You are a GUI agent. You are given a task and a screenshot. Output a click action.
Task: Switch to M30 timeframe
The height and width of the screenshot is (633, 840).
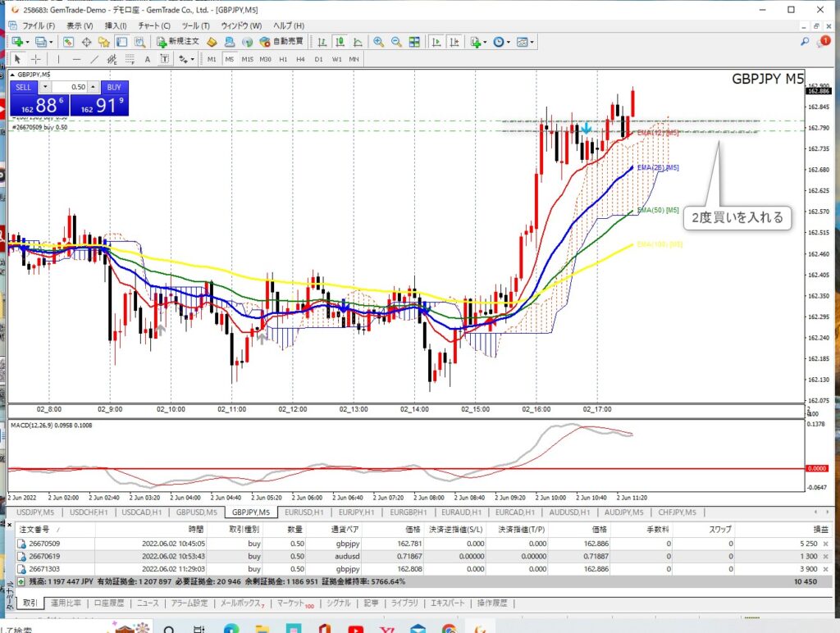265,59
